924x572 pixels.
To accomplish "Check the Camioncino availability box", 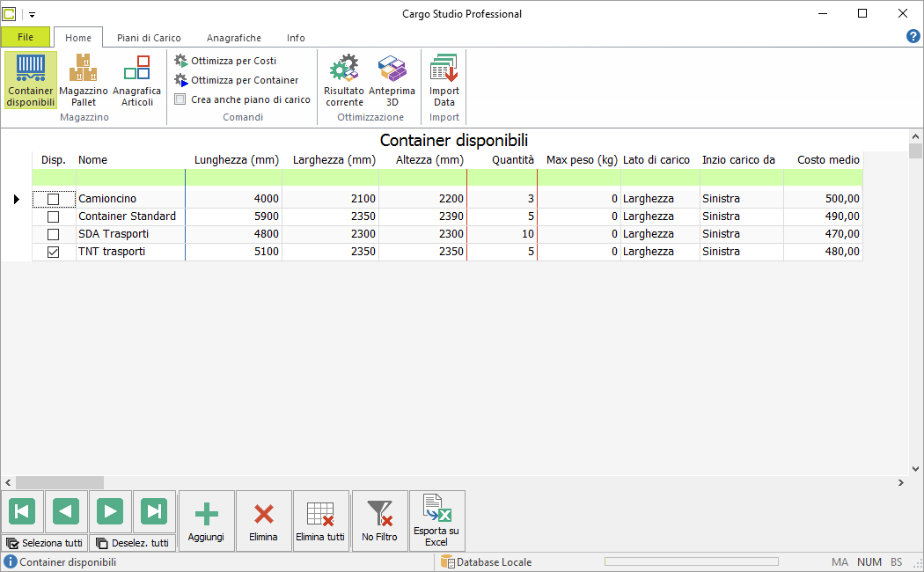I will coord(53,199).
